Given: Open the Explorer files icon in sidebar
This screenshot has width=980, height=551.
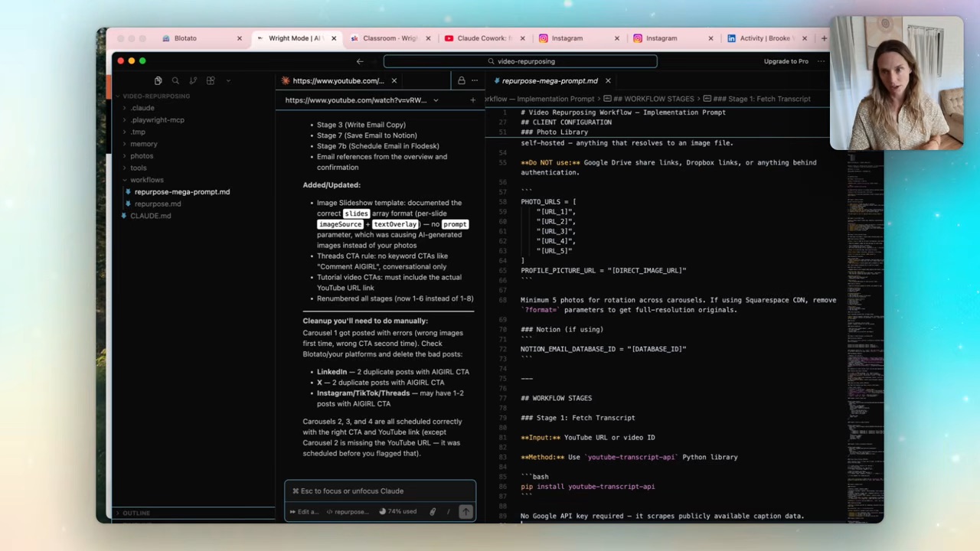Looking at the screenshot, I should click(x=158, y=80).
